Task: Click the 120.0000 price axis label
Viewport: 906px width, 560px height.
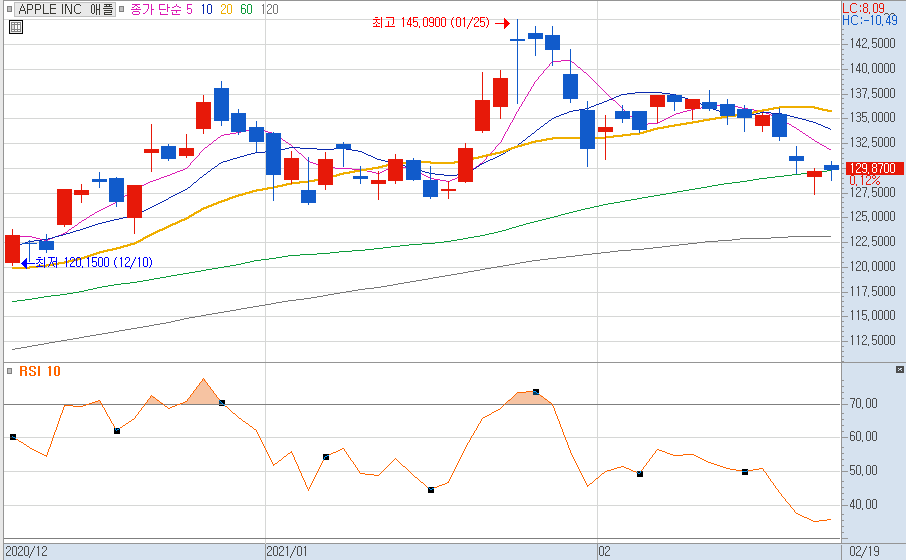Action: point(872,266)
